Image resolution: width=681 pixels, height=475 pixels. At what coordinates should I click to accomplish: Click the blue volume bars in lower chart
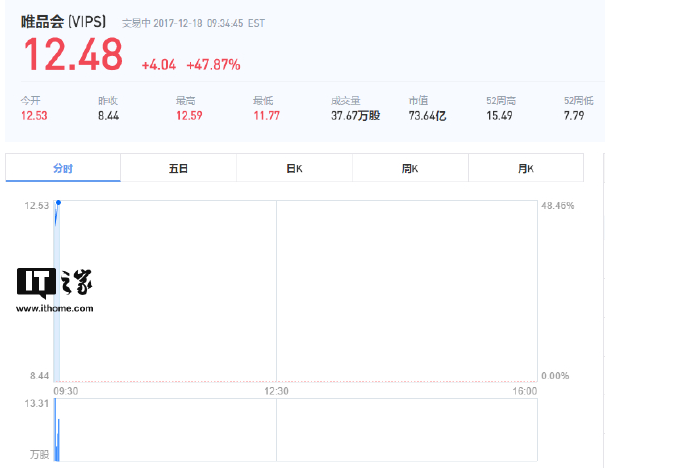pos(56,430)
